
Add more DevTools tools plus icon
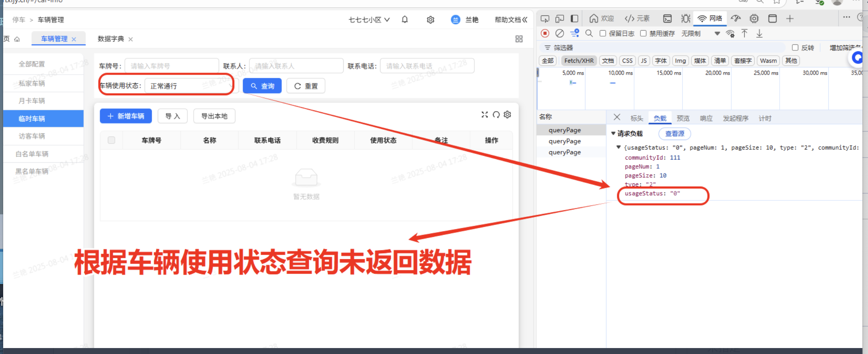coord(790,19)
